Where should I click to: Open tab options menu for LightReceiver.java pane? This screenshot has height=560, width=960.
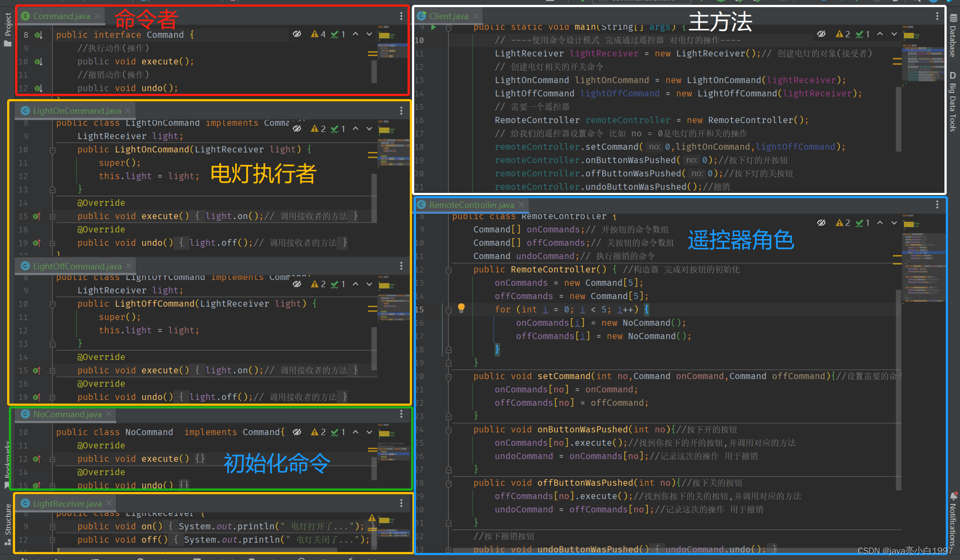(x=401, y=503)
